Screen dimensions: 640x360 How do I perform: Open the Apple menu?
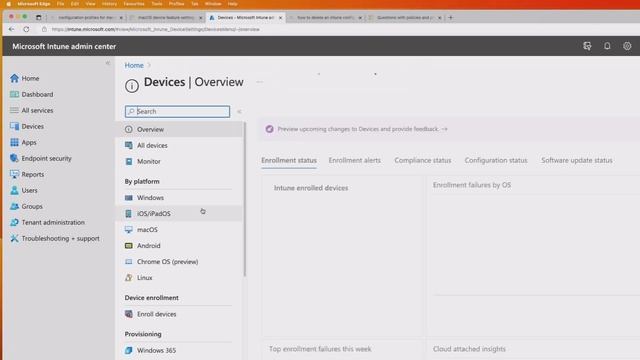[9, 4]
